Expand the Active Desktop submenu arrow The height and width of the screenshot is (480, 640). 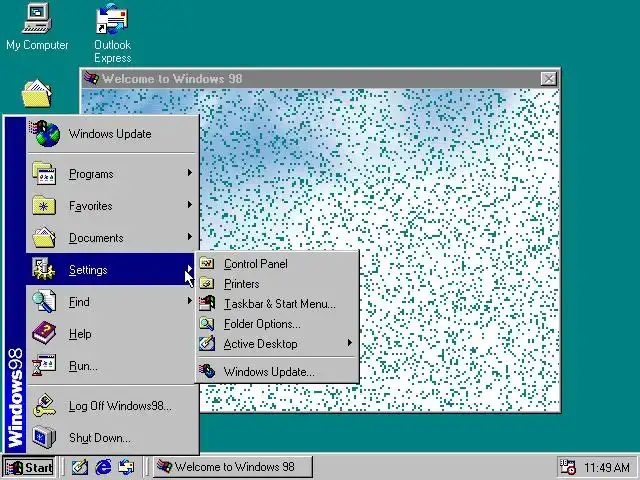click(349, 343)
